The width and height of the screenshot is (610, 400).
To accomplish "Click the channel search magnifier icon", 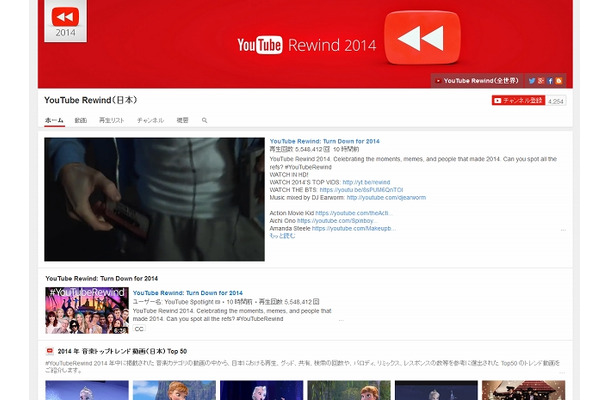I will coord(204,121).
